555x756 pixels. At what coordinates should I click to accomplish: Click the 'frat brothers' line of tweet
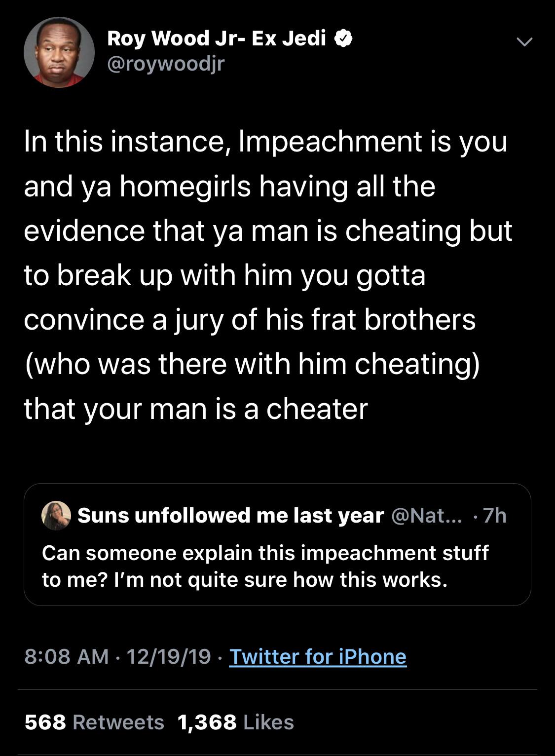coord(250,320)
